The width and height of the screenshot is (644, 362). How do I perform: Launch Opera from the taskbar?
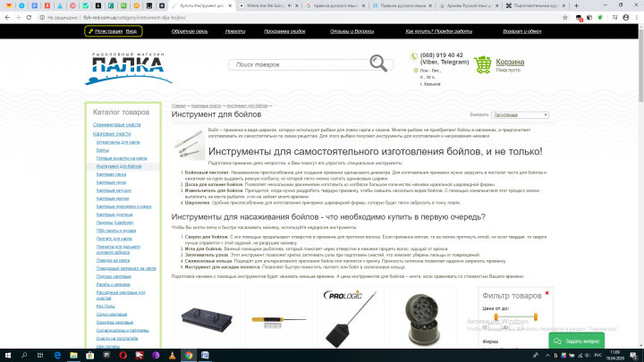click(123, 356)
